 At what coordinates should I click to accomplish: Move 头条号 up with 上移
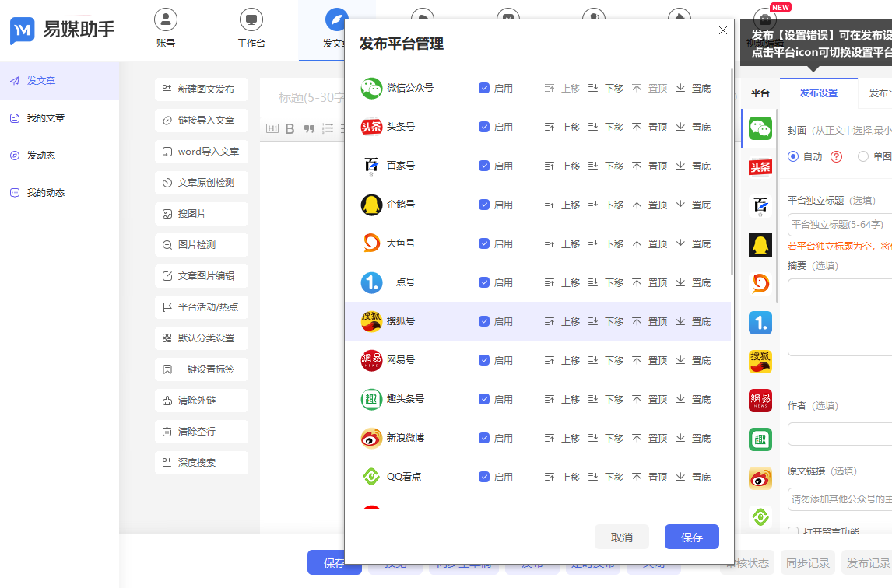[x=562, y=127]
